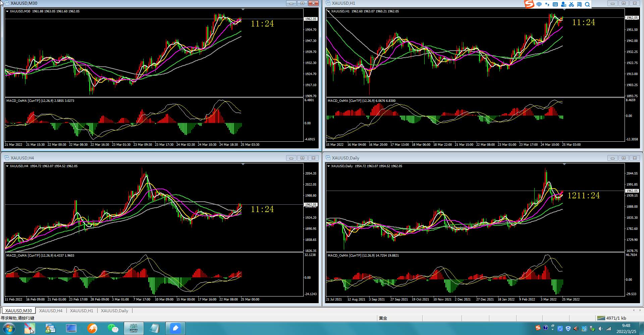This screenshot has width=644, height=335.
Task: Expand the M30 chart symbol dropdown arrow
Action: pos(7,11)
